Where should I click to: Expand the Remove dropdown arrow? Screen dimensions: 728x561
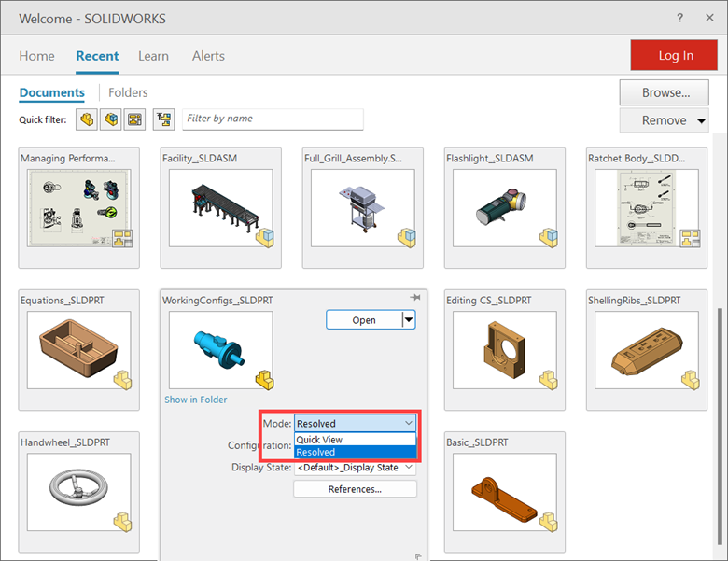(702, 121)
